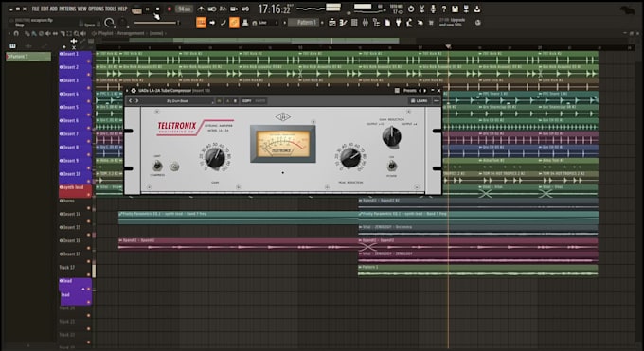Image resolution: width=644 pixels, height=351 pixels.
Task: Open the ADD menu
Action: (53, 9)
